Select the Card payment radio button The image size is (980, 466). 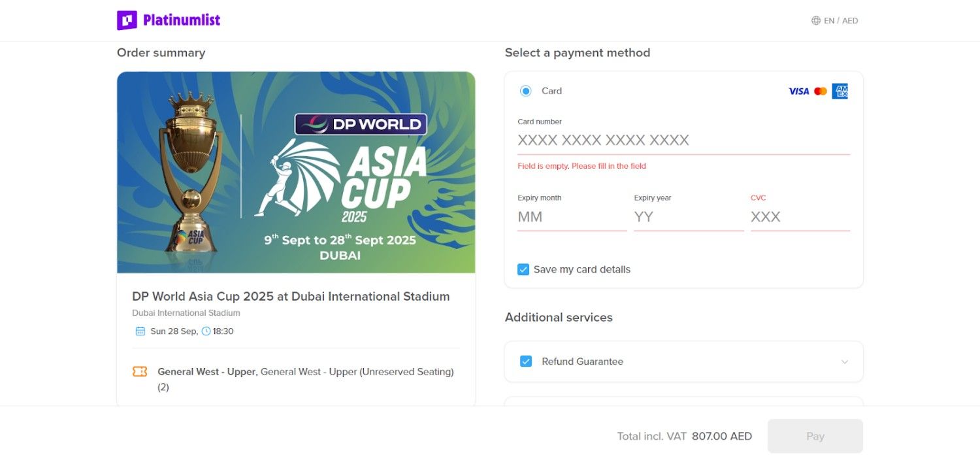(x=526, y=91)
